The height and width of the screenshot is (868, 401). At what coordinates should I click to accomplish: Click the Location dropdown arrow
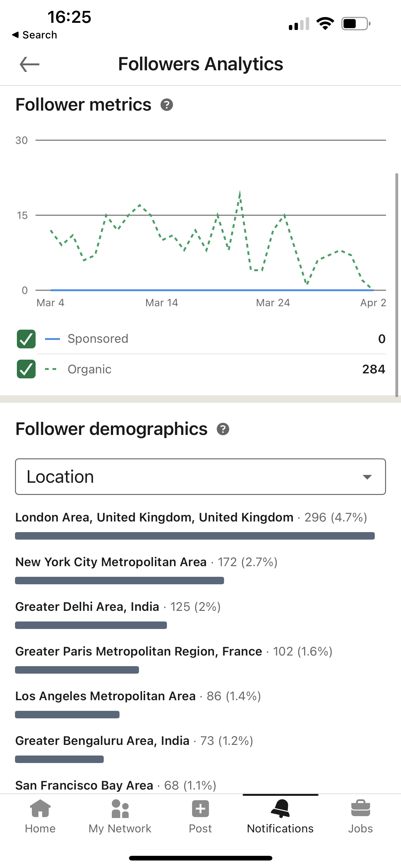pos(367,477)
